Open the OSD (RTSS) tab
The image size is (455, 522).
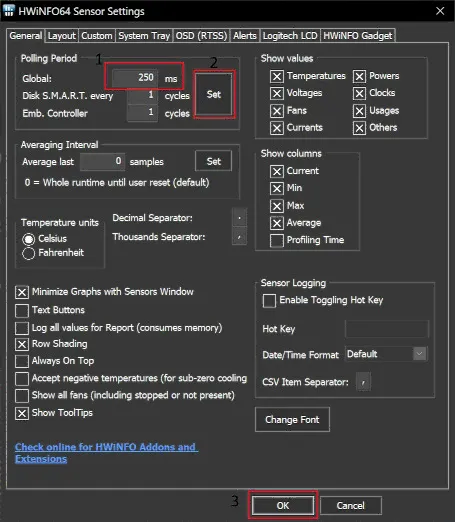[x=201, y=36]
